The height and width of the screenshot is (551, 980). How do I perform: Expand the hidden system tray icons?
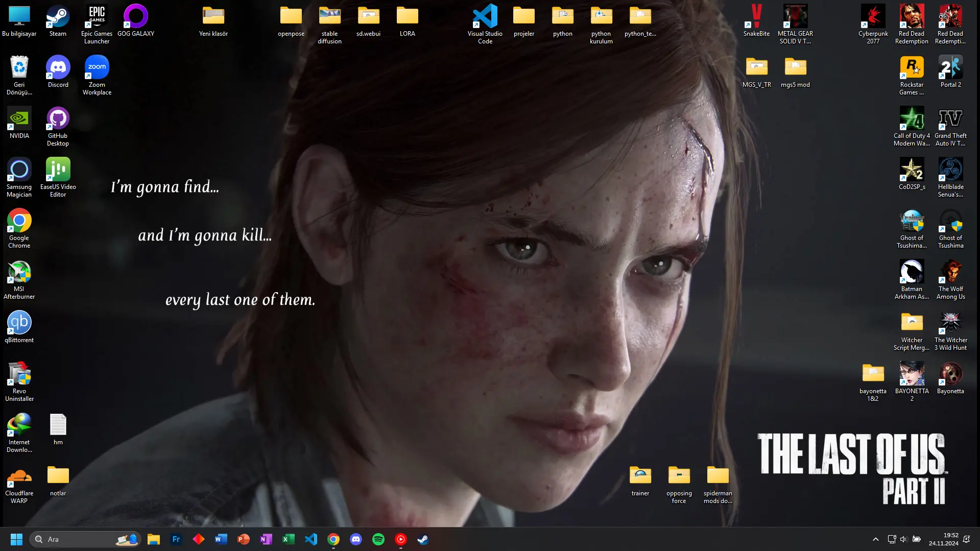click(876, 539)
